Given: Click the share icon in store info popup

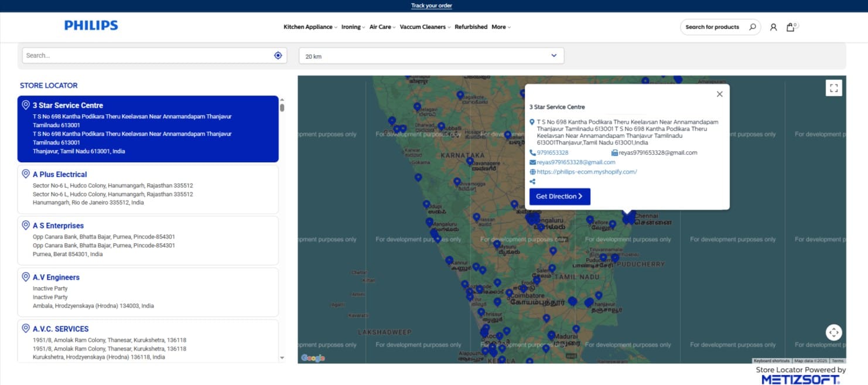Looking at the screenshot, I should click(x=532, y=182).
